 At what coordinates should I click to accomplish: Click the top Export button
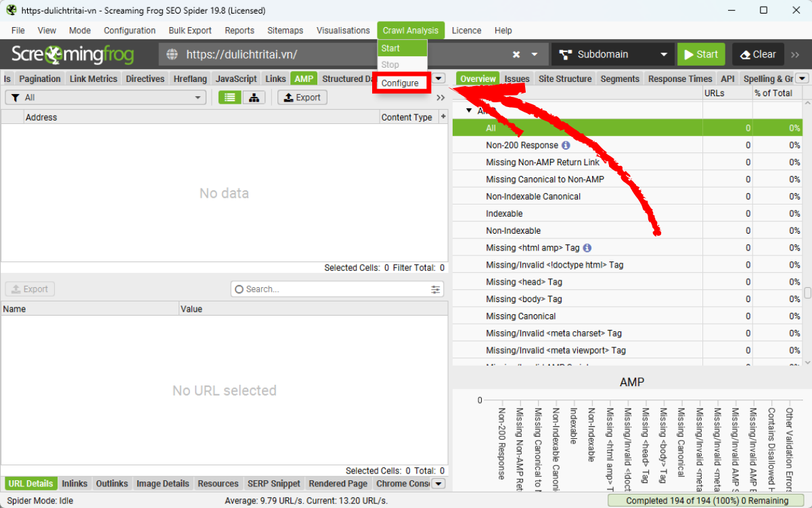click(302, 98)
